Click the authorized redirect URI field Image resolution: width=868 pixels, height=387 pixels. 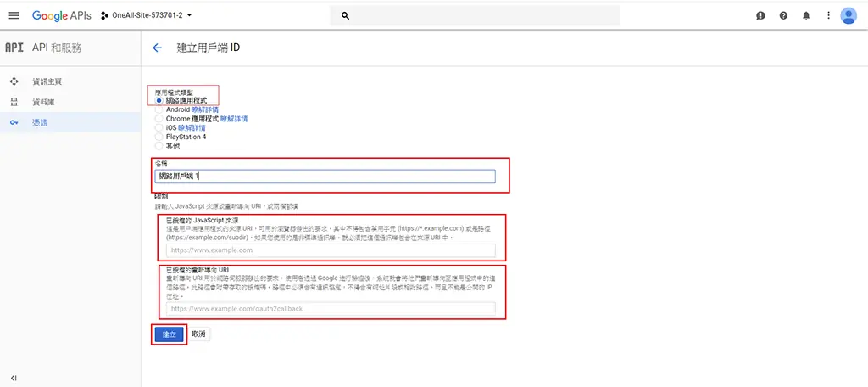[x=331, y=309]
